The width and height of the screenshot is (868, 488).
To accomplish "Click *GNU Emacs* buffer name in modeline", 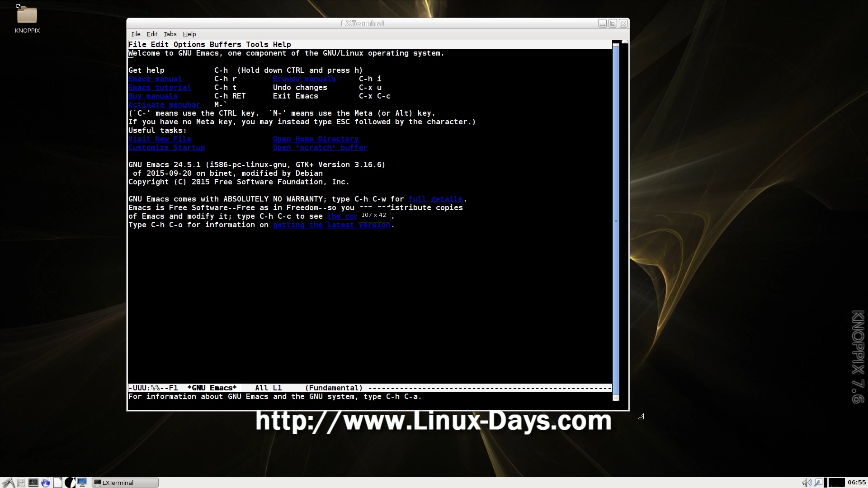I will tap(212, 388).
